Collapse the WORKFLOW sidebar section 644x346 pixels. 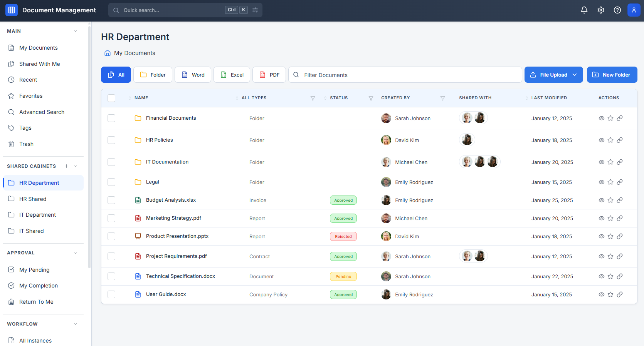tap(76, 324)
